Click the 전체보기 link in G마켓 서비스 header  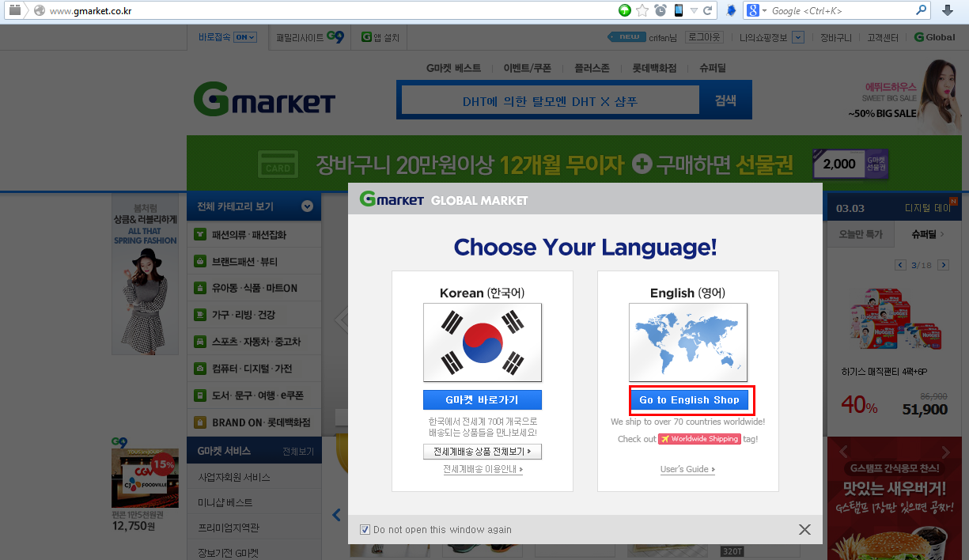298,451
